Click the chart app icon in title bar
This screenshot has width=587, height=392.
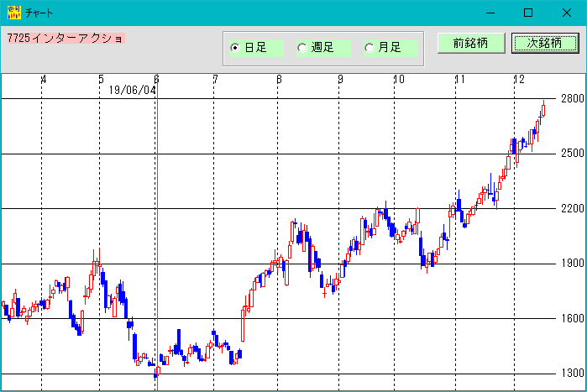[x=13, y=13]
